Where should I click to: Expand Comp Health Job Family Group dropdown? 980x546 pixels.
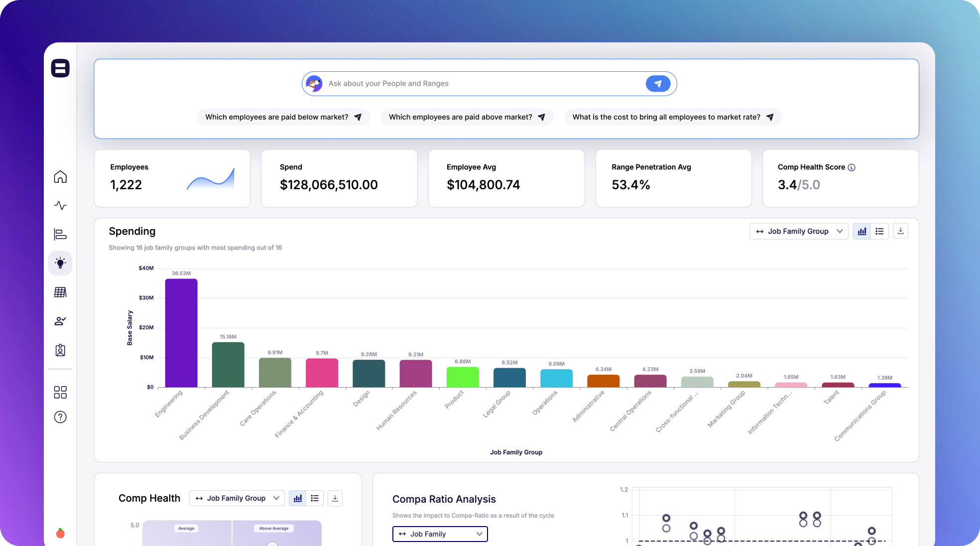(237, 498)
